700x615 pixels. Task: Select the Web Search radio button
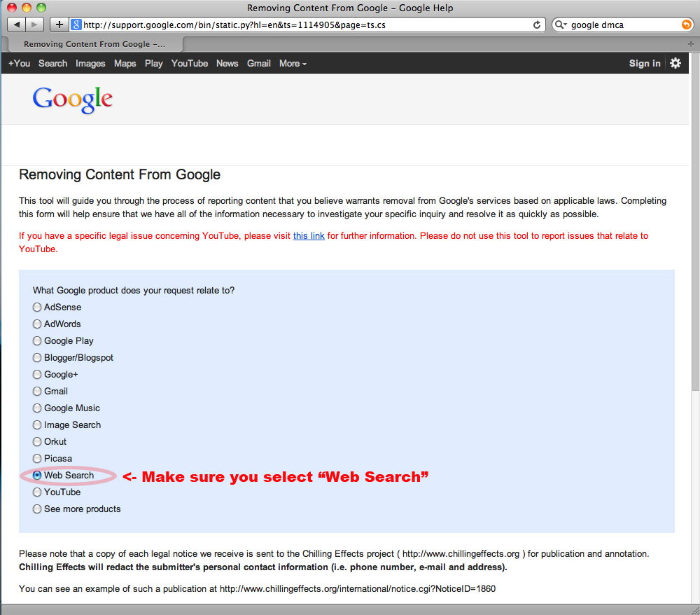click(x=36, y=475)
